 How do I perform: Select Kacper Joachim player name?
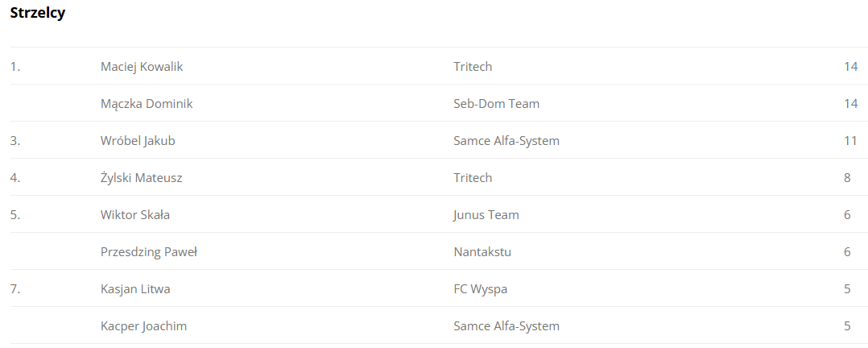144,326
